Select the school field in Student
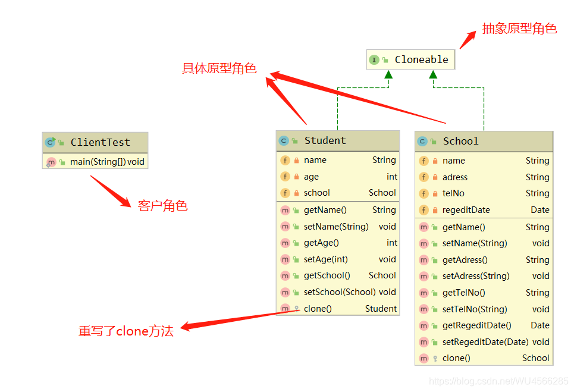 [x=337, y=193]
